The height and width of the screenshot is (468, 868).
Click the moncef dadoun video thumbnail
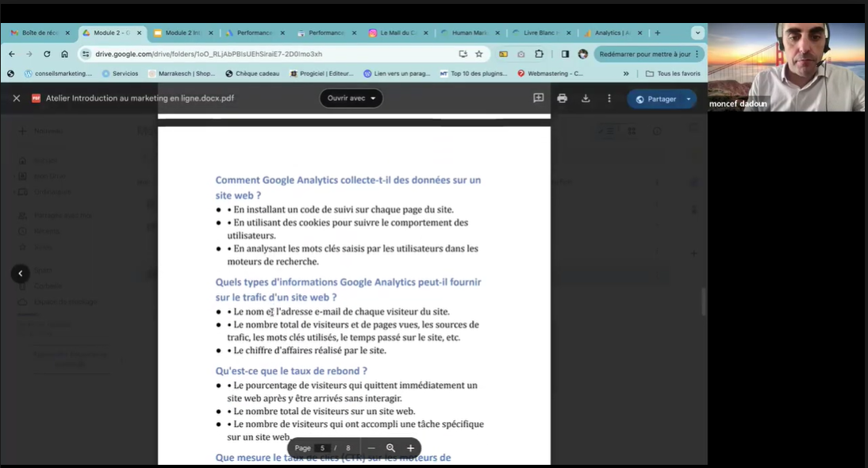pyautogui.click(x=786, y=67)
